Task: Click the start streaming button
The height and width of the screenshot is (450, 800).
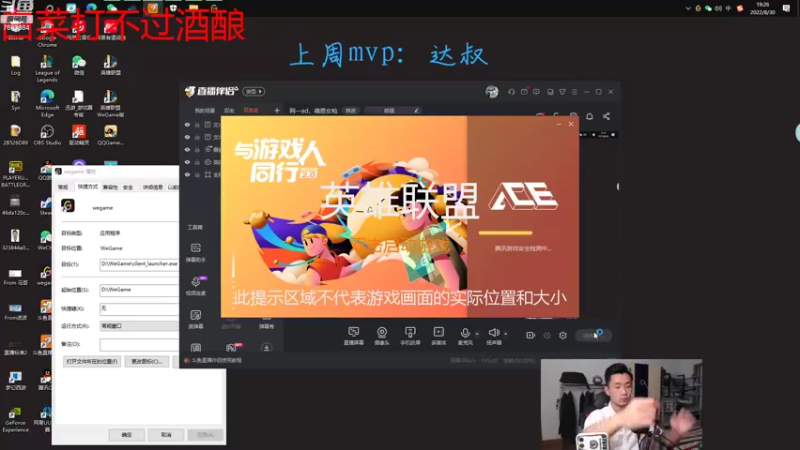Action: tap(593, 335)
